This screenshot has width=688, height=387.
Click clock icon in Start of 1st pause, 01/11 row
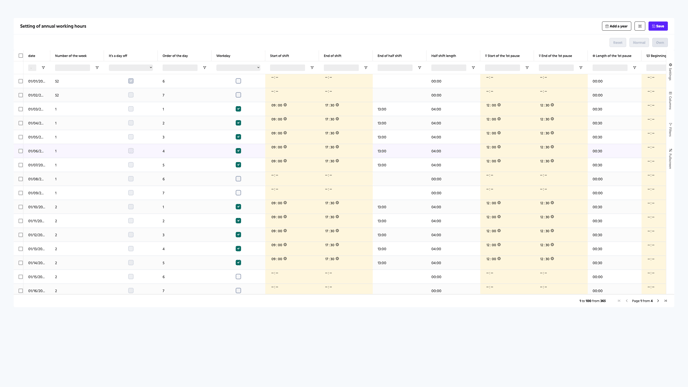[x=499, y=217]
